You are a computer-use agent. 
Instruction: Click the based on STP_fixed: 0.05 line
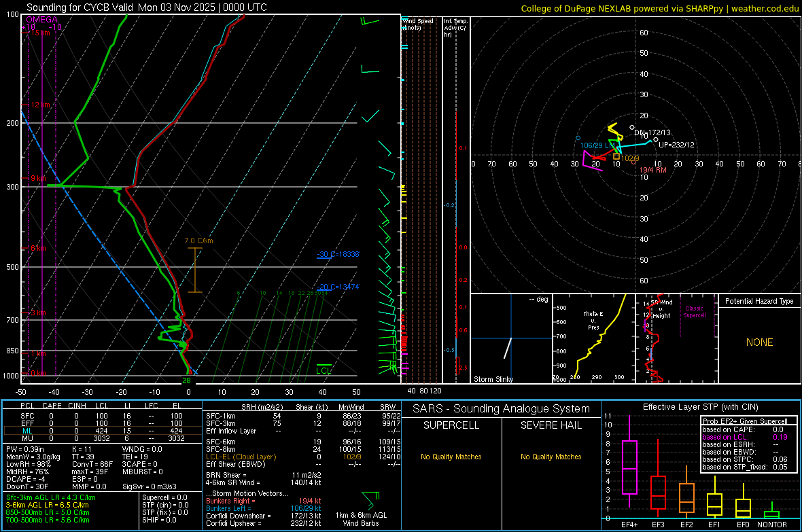[x=745, y=467]
